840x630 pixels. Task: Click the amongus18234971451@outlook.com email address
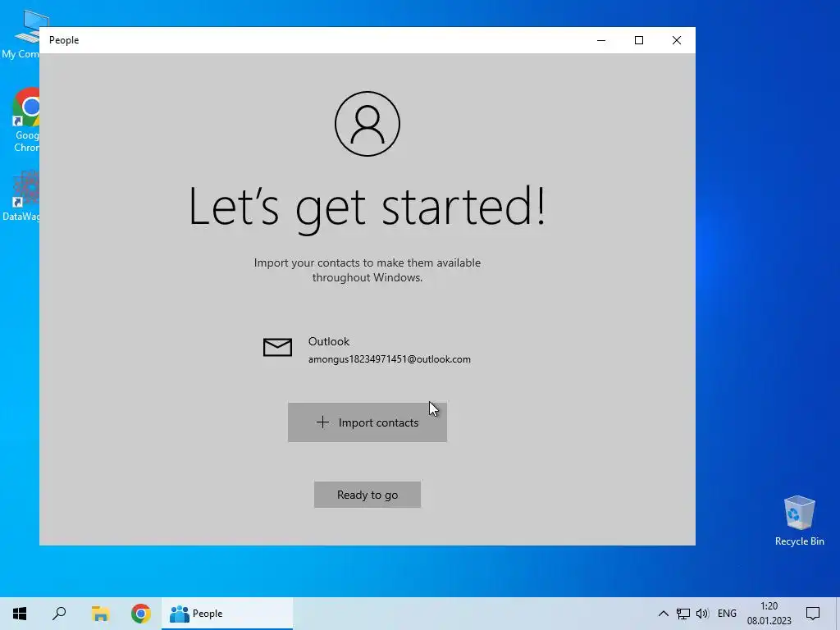pos(390,359)
